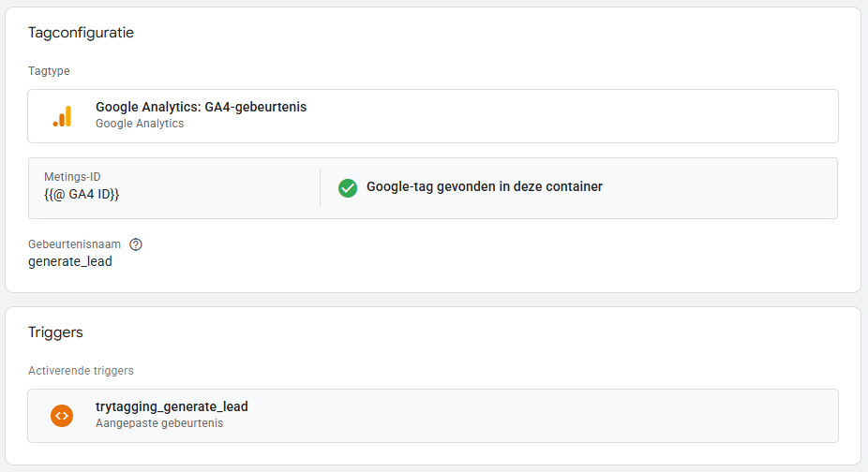Click the 'Google-tag gevonden in deze container' message

484,187
